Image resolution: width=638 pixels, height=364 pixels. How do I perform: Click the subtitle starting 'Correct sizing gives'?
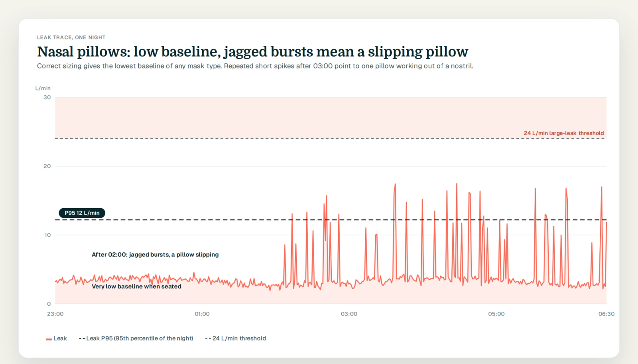pyautogui.click(x=255, y=66)
